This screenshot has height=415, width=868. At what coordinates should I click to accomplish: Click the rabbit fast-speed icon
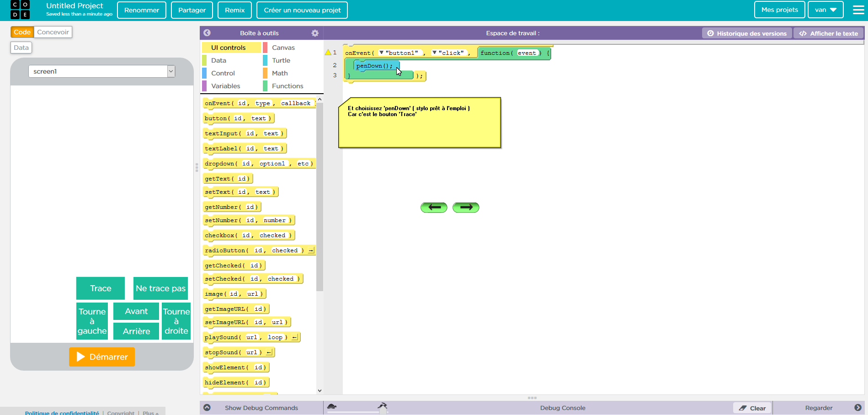coord(383,405)
